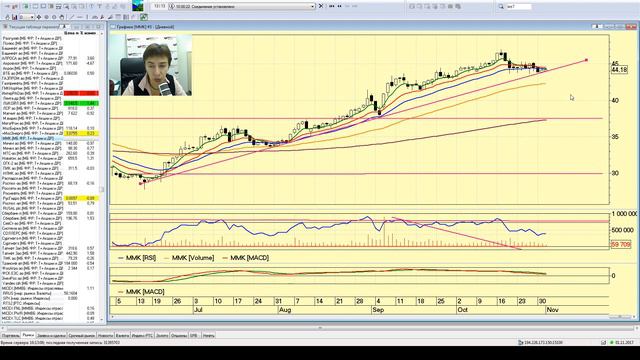
Task: Select the Новатэк row in quotes table
Action: 51,158
